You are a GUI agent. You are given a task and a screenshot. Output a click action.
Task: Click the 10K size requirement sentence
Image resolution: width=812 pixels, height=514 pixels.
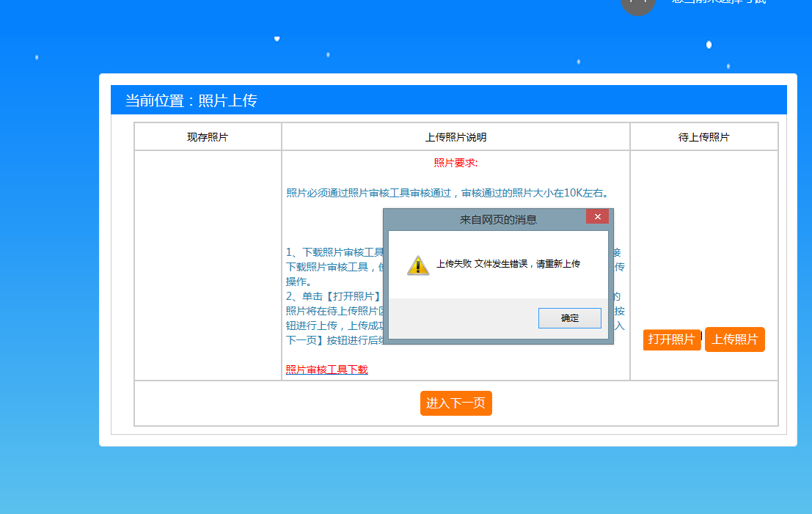448,193
